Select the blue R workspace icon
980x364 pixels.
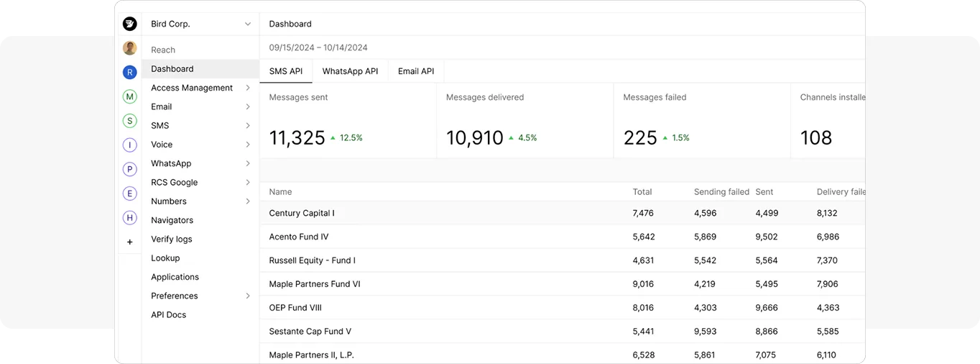point(129,72)
